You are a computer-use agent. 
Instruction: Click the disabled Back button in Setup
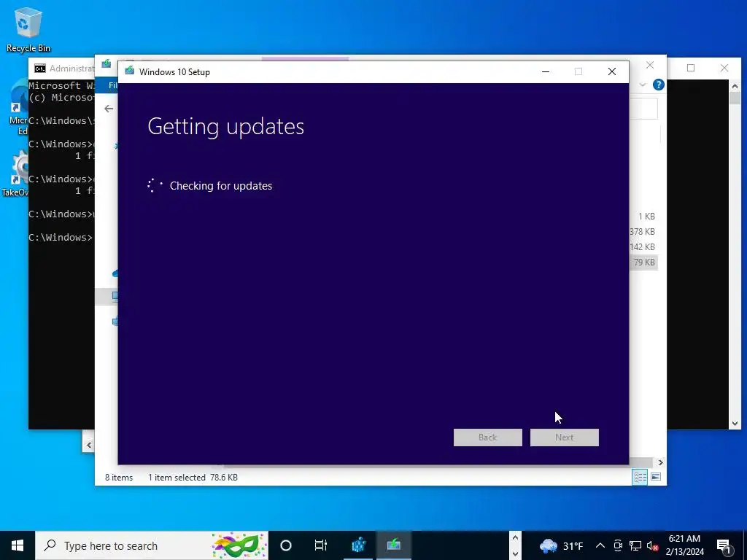(x=488, y=437)
